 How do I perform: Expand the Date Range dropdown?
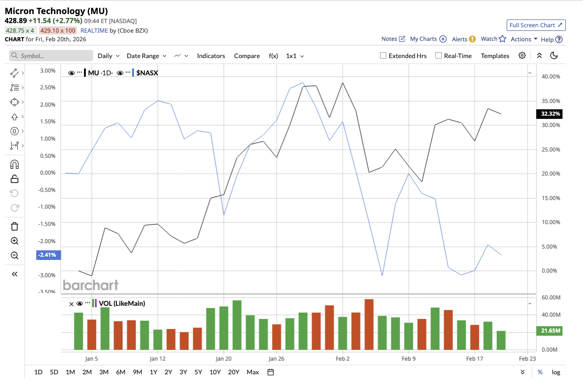coord(146,55)
